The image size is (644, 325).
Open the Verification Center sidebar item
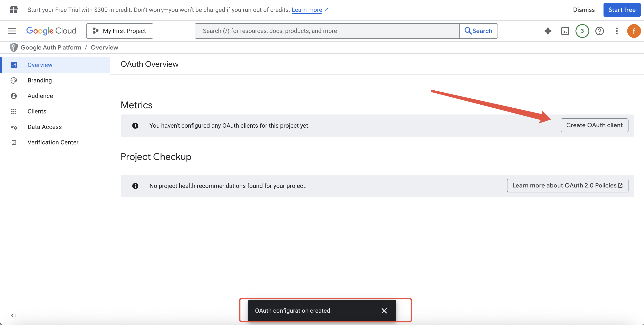tap(55, 142)
